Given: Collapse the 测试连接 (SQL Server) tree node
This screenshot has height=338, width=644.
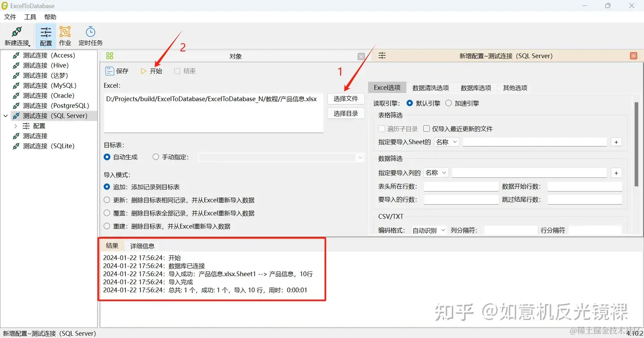Looking at the screenshot, I should (5, 116).
